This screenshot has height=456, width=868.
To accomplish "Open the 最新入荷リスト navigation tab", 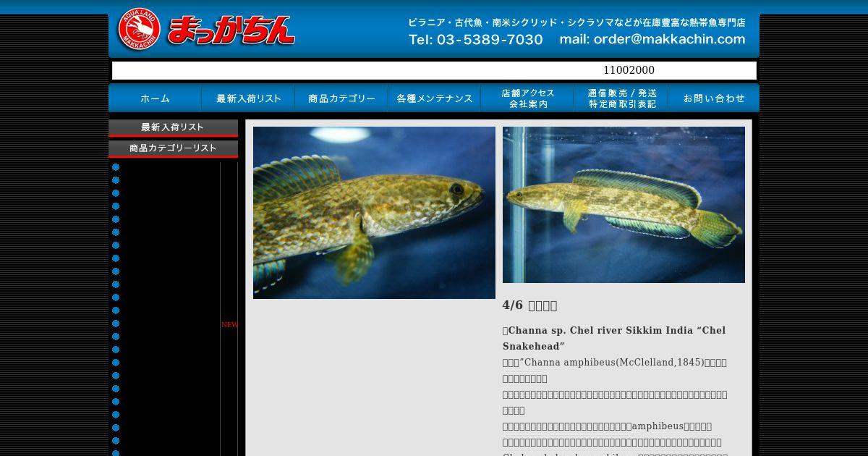I will pyautogui.click(x=248, y=98).
